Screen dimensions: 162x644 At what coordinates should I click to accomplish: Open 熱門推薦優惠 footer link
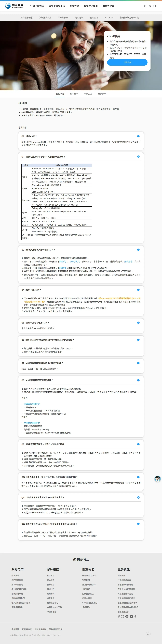pos(17,580)
